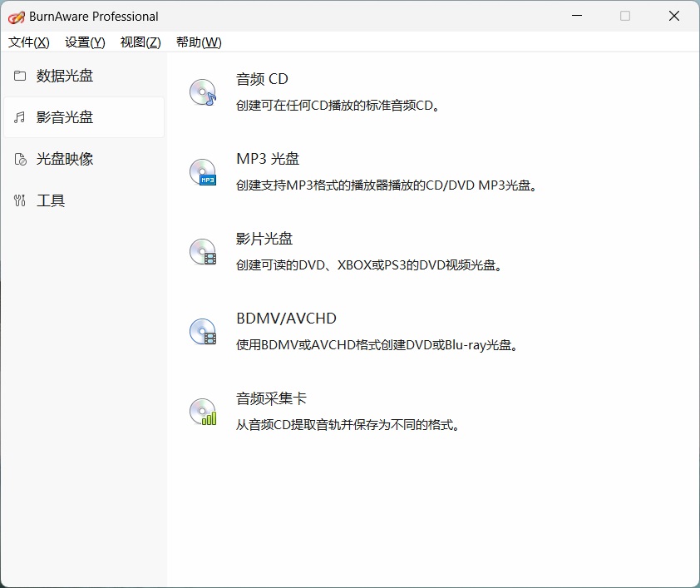Click the BDMV/AVCHD disc icon

coord(203,332)
